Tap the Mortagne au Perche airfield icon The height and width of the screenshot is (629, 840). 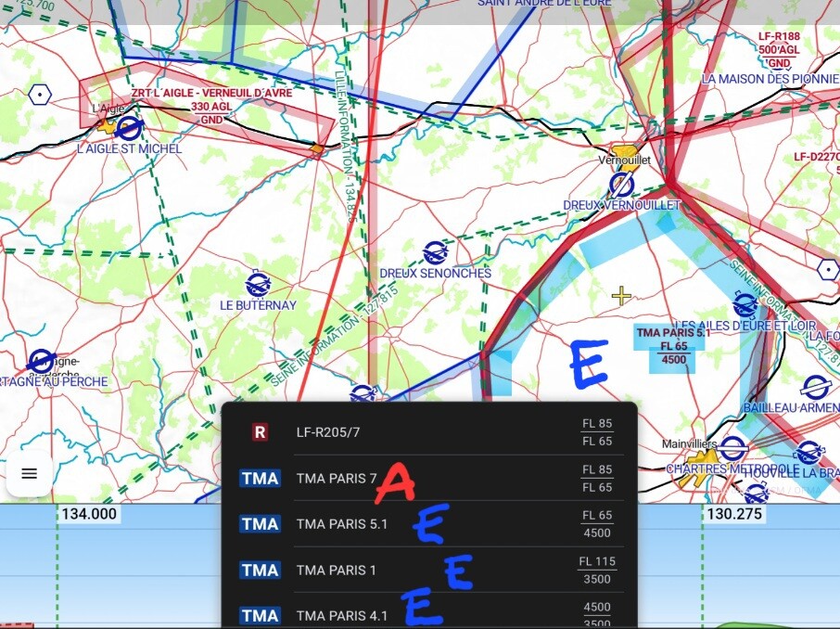pos(41,361)
